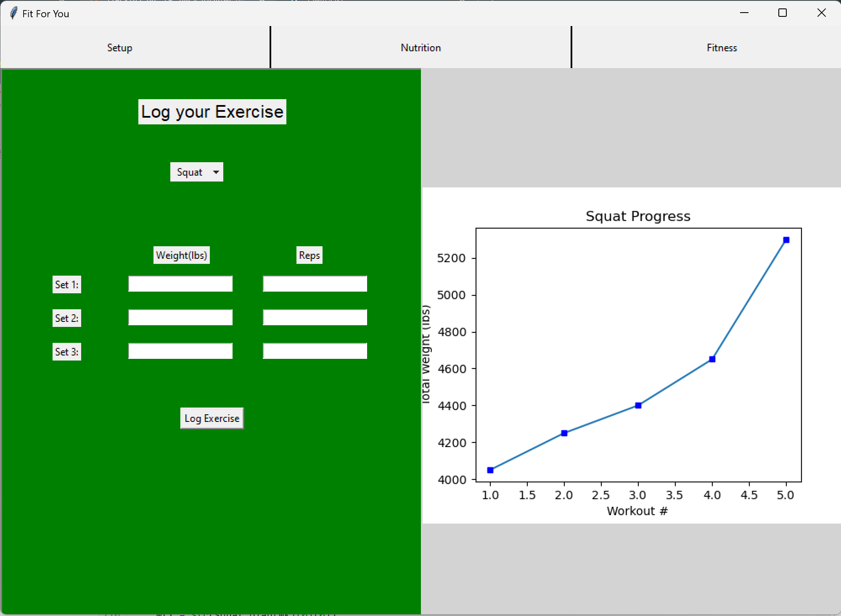Image resolution: width=841 pixels, height=616 pixels.
Task: Switch to the Setup tab
Action: [120, 48]
